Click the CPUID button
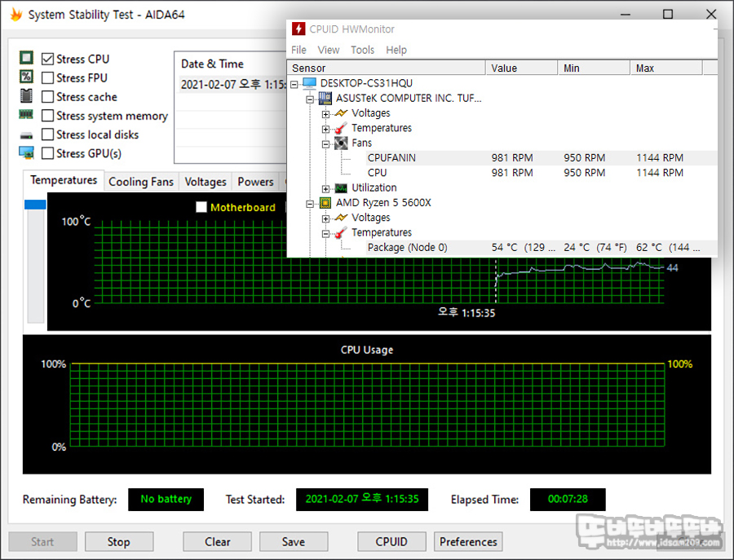734x560 pixels. (x=391, y=542)
